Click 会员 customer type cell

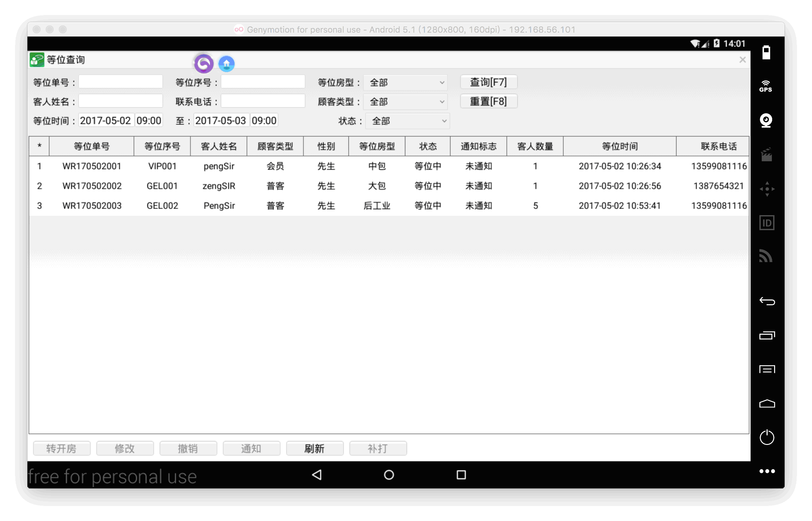pyautogui.click(x=276, y=166)
